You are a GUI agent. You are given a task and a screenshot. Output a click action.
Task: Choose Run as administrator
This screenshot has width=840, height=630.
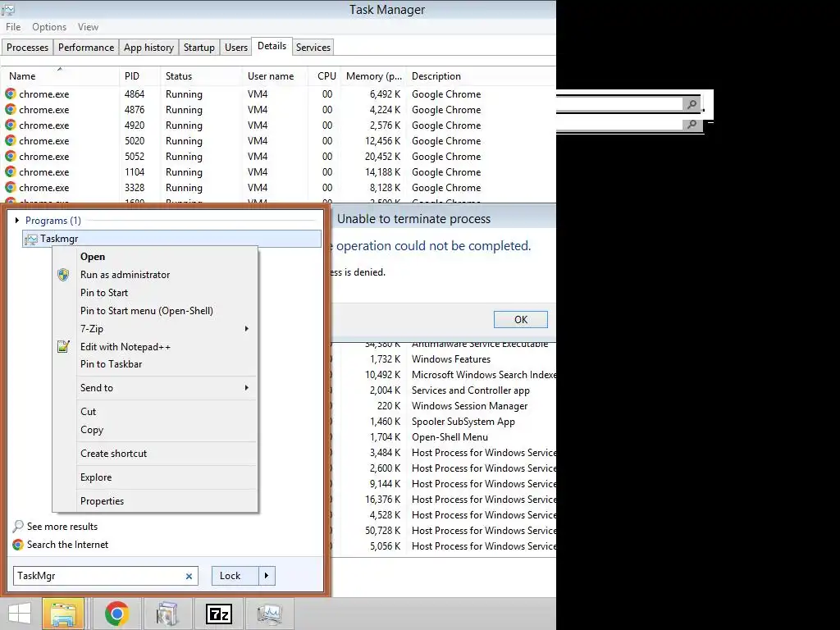(x=155, y=275)
